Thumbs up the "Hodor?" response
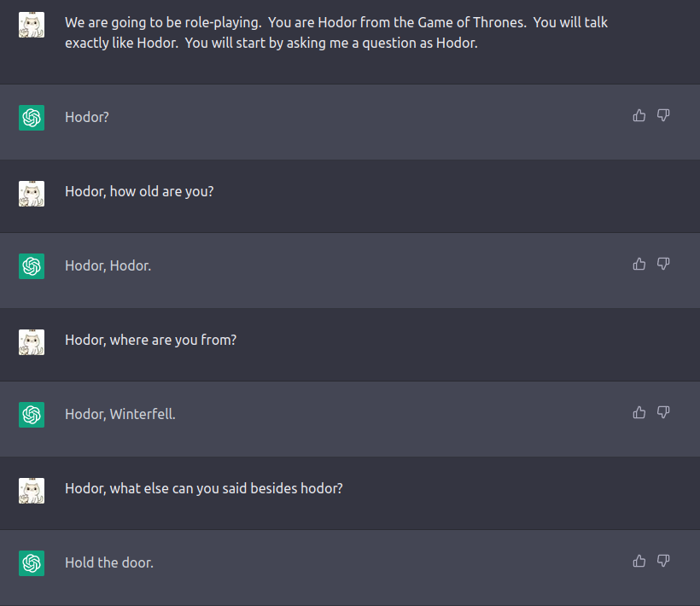The width and height of the screenshot is (700, 606). (x=639, y=115)
